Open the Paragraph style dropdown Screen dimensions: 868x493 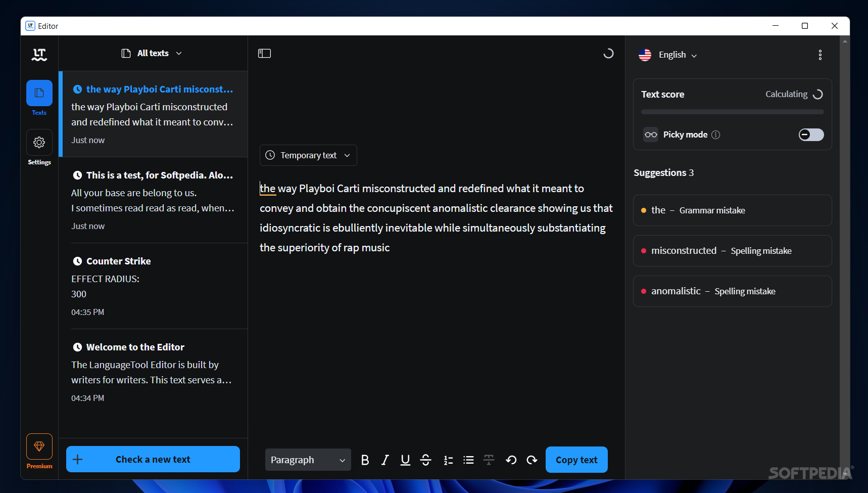click(x=308, y=460)
